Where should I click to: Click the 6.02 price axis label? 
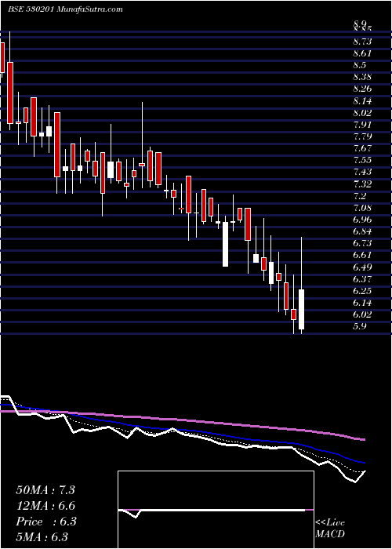[362, 314]
